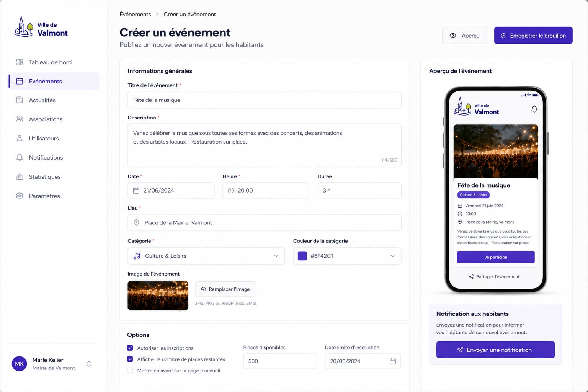Screen dimensions: 588x392
Task: Click the Date field value 21/06/2024
Action: 158,190
